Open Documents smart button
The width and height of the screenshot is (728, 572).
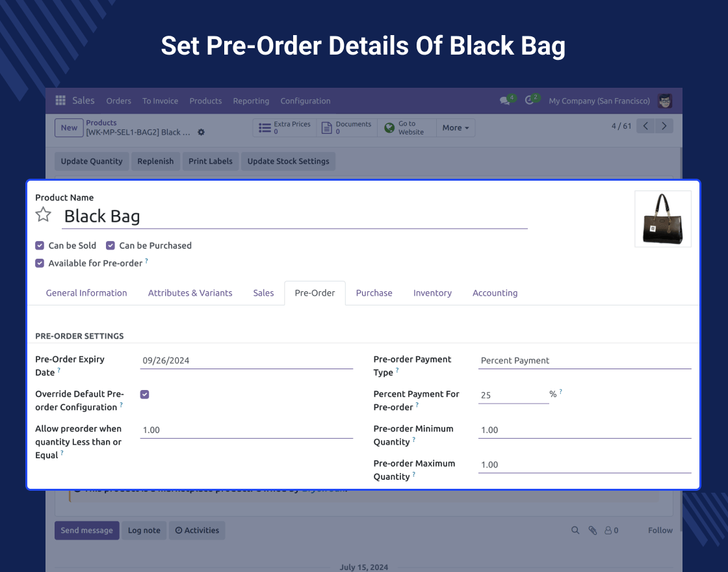[x=347, y=127]
